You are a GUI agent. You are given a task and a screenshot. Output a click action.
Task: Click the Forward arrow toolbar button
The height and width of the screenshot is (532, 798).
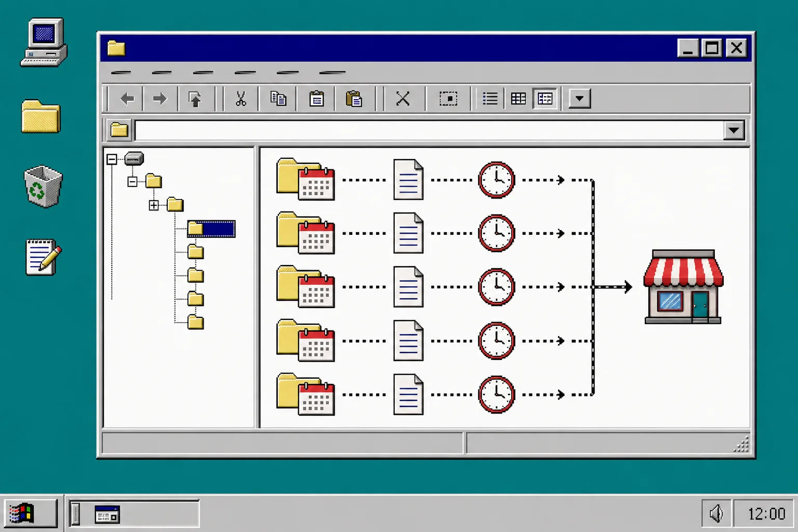point(160,99)
